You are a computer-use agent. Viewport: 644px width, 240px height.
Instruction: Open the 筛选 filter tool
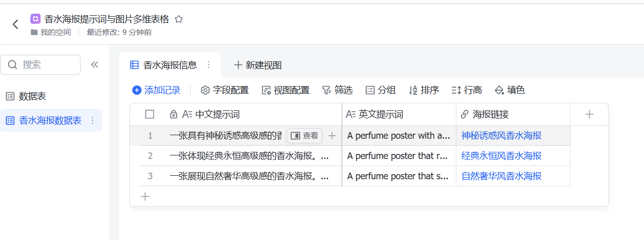[x=337, y=90]
